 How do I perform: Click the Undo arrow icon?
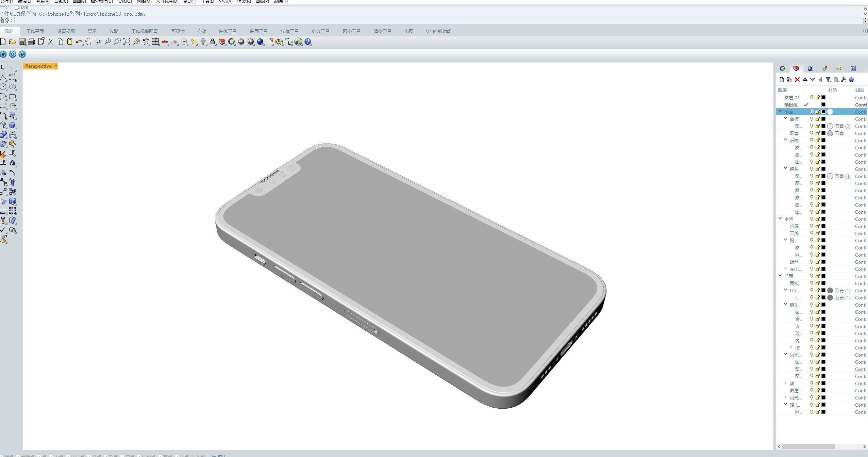coord(79,42)
